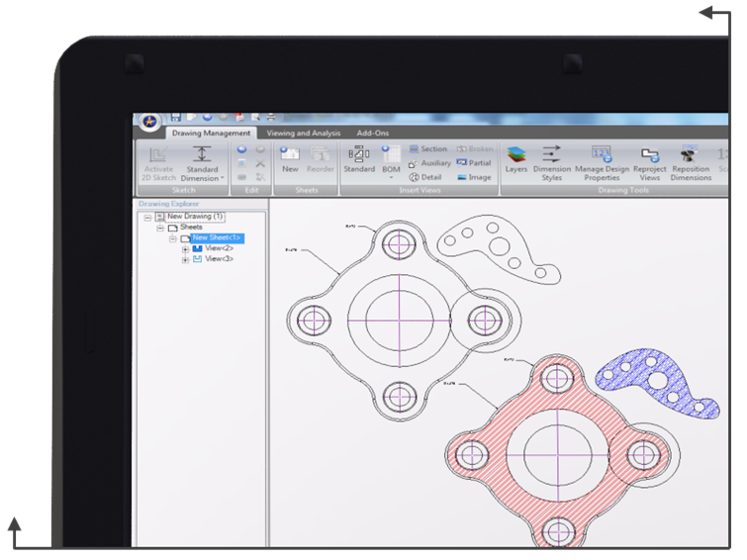
Task: Insert a Broken view
Action: point(475,149)
